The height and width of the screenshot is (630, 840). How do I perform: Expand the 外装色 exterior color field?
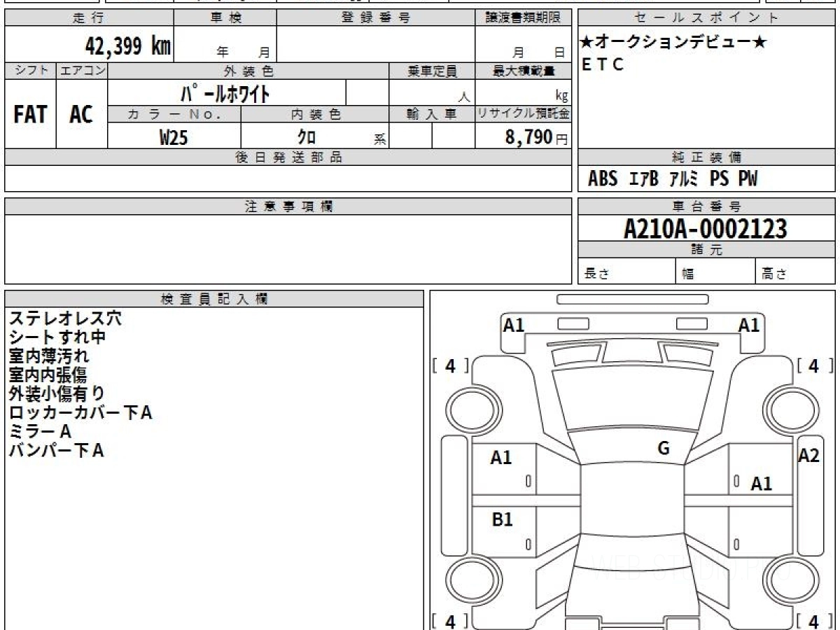coord(248,70)
